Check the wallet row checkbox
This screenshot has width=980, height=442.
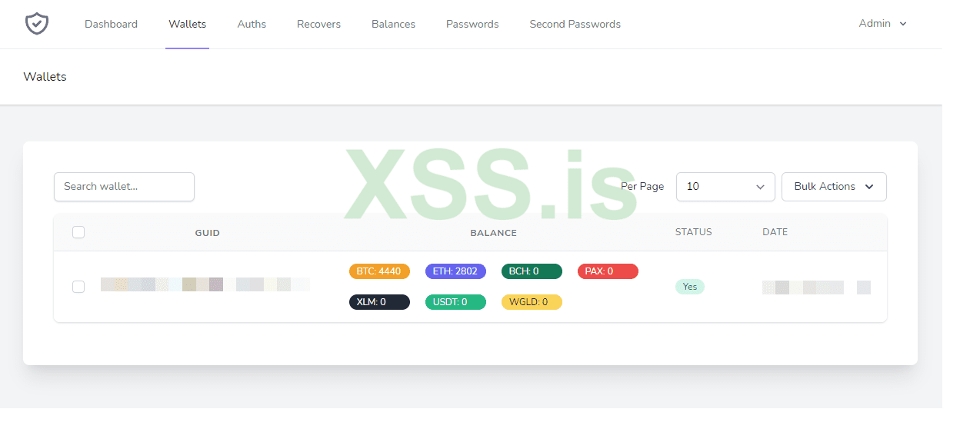tap(78, 287)
